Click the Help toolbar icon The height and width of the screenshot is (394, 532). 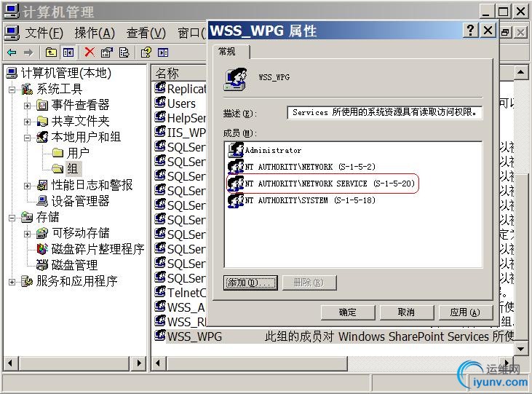tap(146, 52)
